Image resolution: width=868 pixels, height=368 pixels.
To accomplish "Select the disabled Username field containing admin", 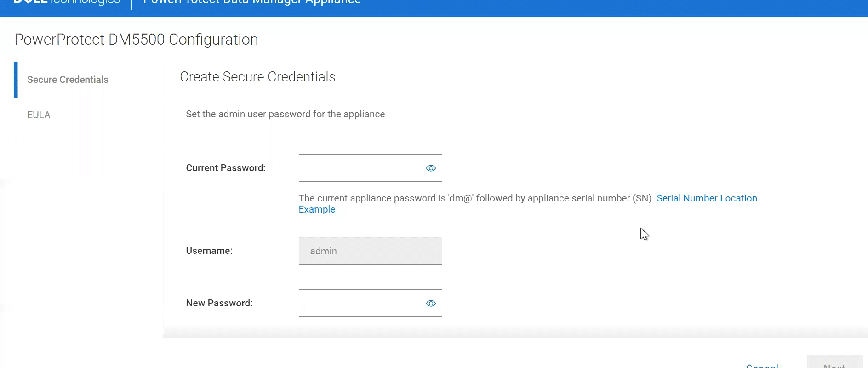I will tap(370, 251).
